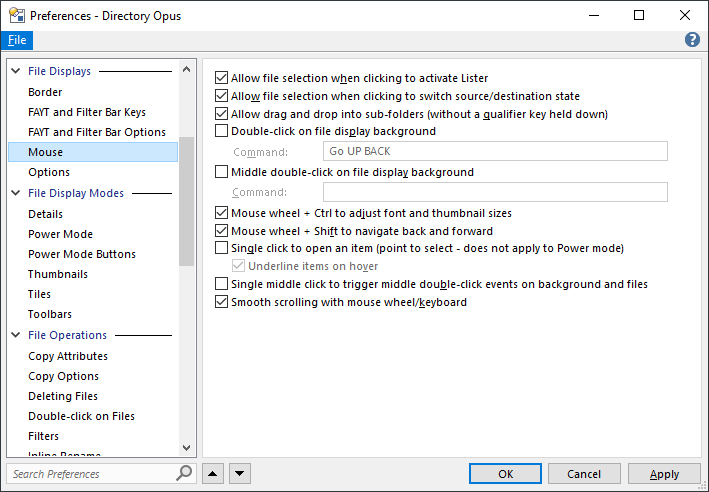Collapse the File Operations category
The height and width of the screenshot is (492, 709).
(16, 335)
